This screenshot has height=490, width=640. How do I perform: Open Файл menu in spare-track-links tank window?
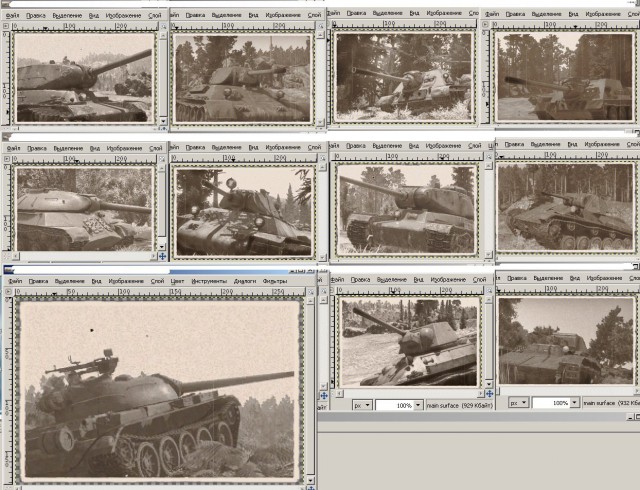13,148
